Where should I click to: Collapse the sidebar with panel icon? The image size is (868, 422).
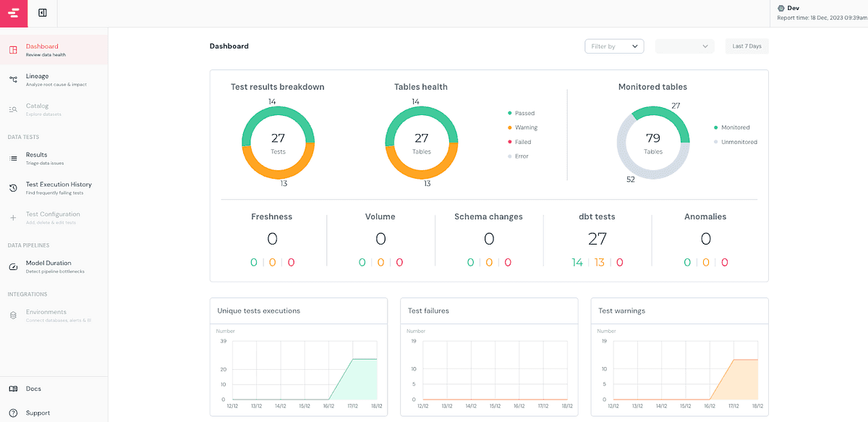tap(43, 13)
